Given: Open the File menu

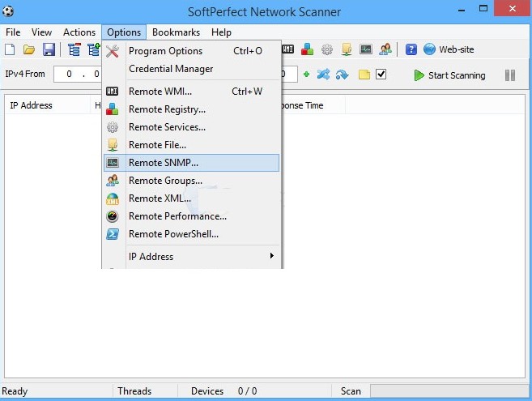Looking at the screenshot, I should pos(13,32).
